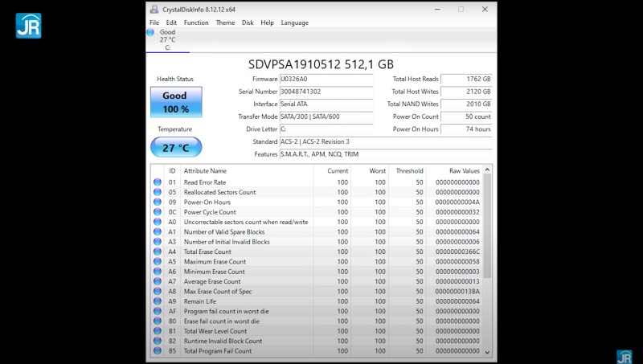
Task: Click status orb for Total Wear Level Count
Action: pyautogui.click(x=158, y=331)
